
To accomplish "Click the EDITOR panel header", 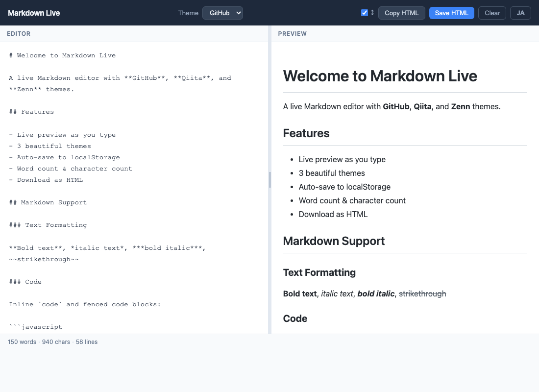I will [x=19, y=34].
